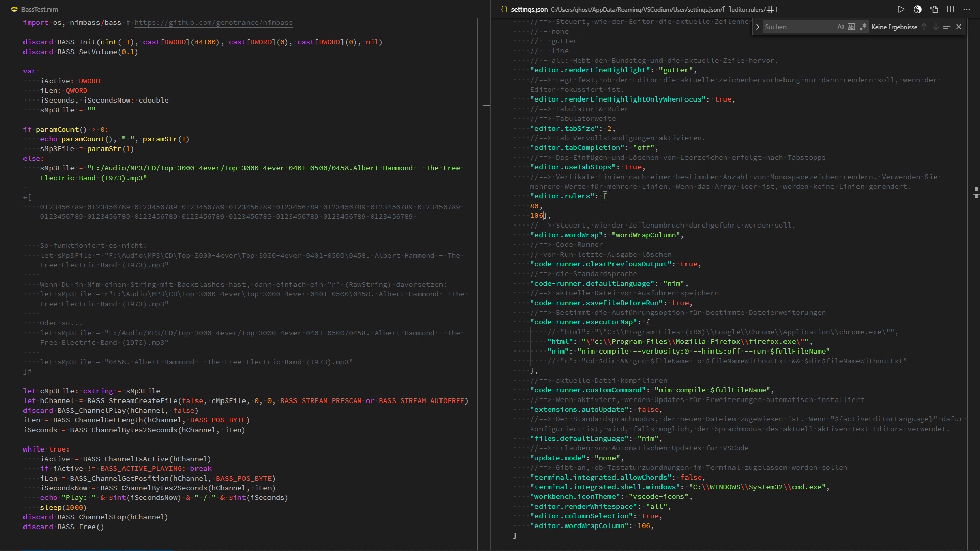This screenshot has width=980, height=551.
Task: Split the editor to the right
Action: click(950, 9)
